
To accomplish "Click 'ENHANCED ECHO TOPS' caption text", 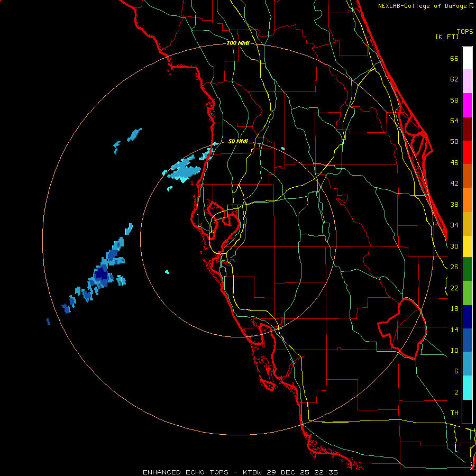I will [186, 472].
